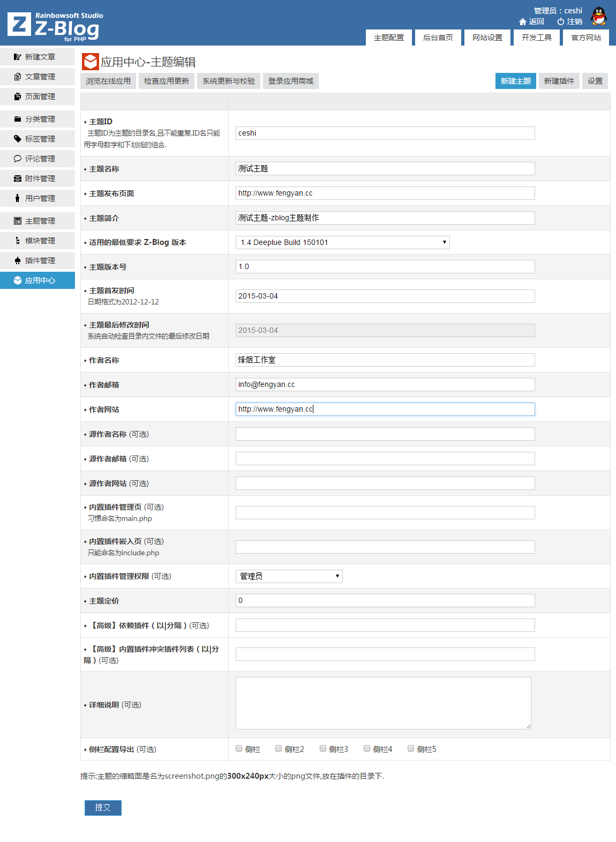This screenshot has width=616, height=842.
Task: Focus the 主题版本号 input field
Action: coord(385,266)
